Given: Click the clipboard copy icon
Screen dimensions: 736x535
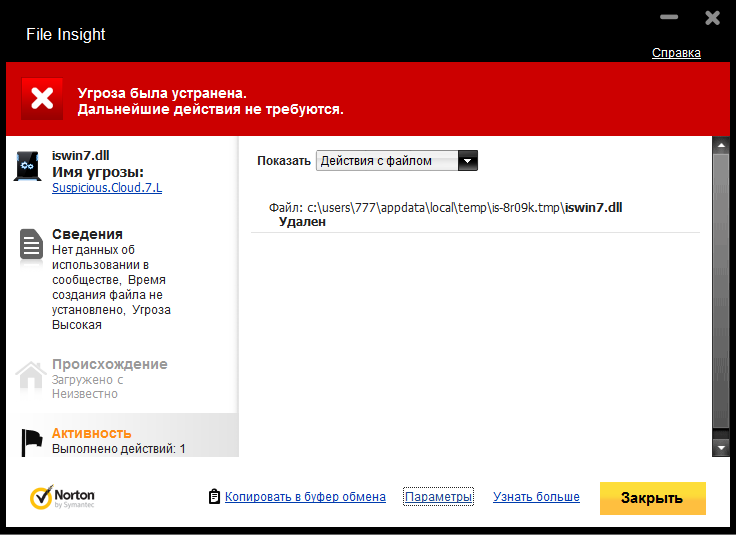Looking at the screenshot, I should 214,497.
